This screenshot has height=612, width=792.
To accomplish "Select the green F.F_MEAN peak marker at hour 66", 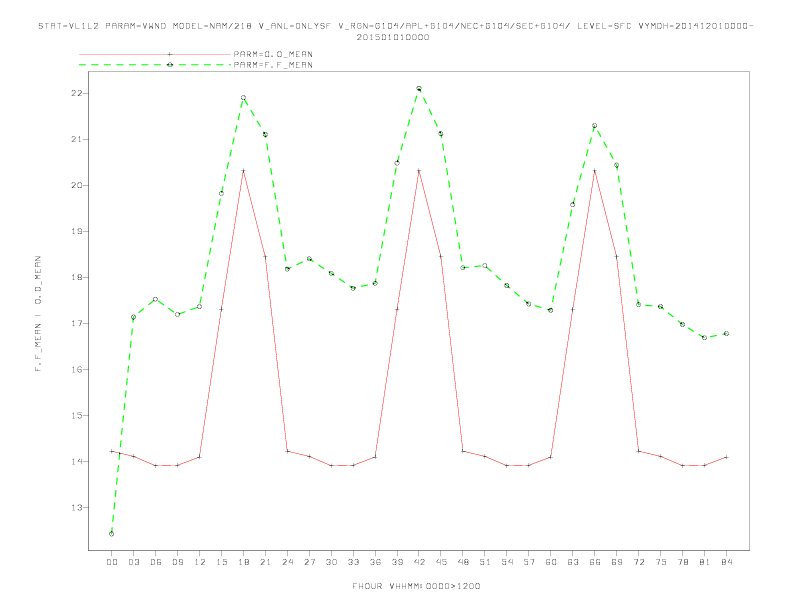I will 595,125.
